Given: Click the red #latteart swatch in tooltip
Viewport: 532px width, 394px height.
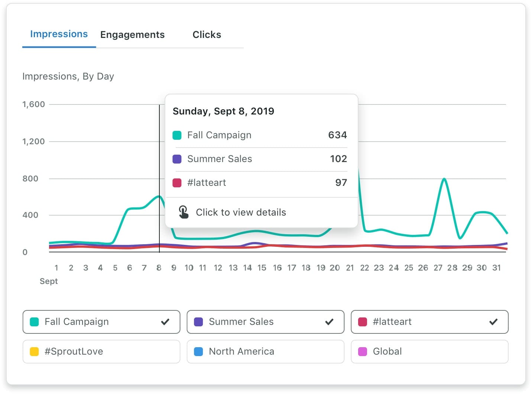Looking at the screenshot, I should 177,183.
